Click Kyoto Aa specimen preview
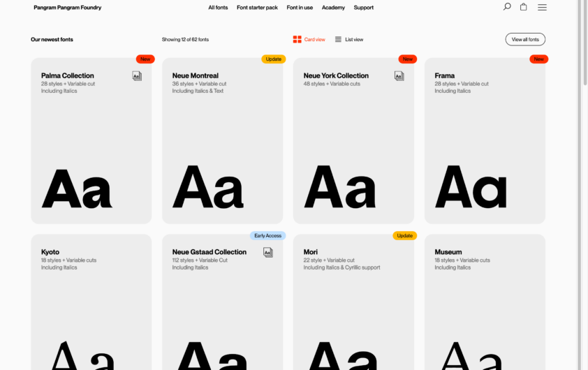Image resolution: width=588 pixels, height=370 pixels. (x=82, y=355)
